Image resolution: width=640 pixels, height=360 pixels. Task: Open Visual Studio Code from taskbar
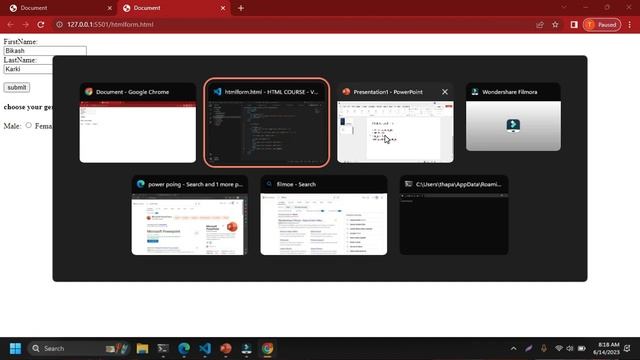[205, 348]
